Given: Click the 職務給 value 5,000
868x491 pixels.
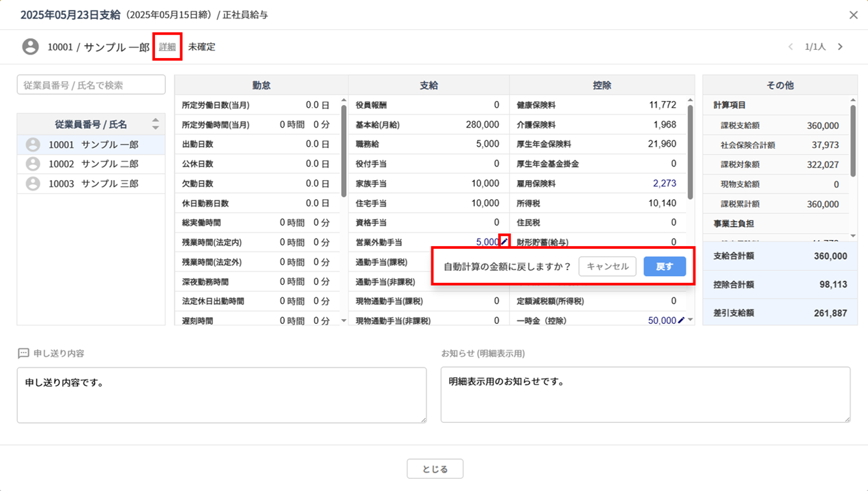Looking at the screenshot, I should 488,144.
